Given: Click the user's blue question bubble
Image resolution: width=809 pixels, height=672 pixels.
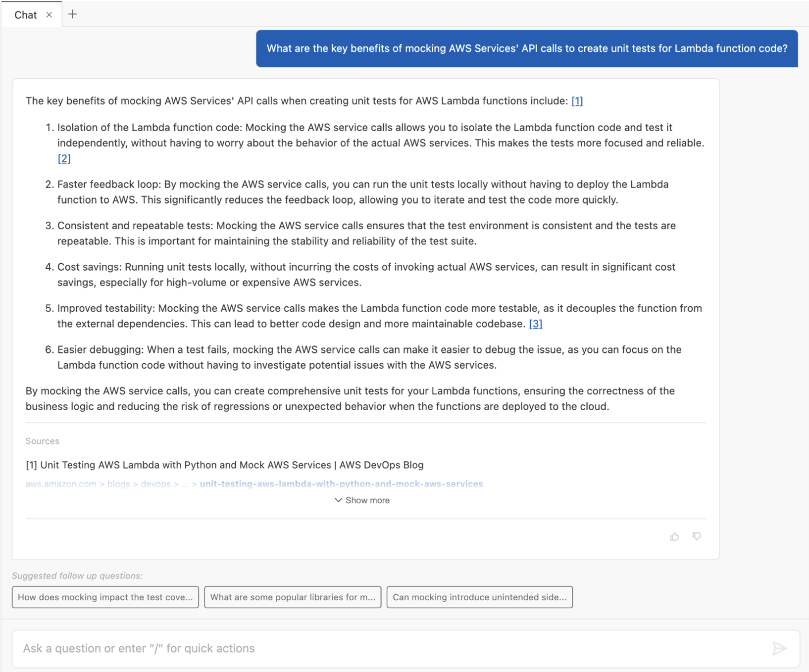Looking at the screenshot, I should [x=527, y=48].
